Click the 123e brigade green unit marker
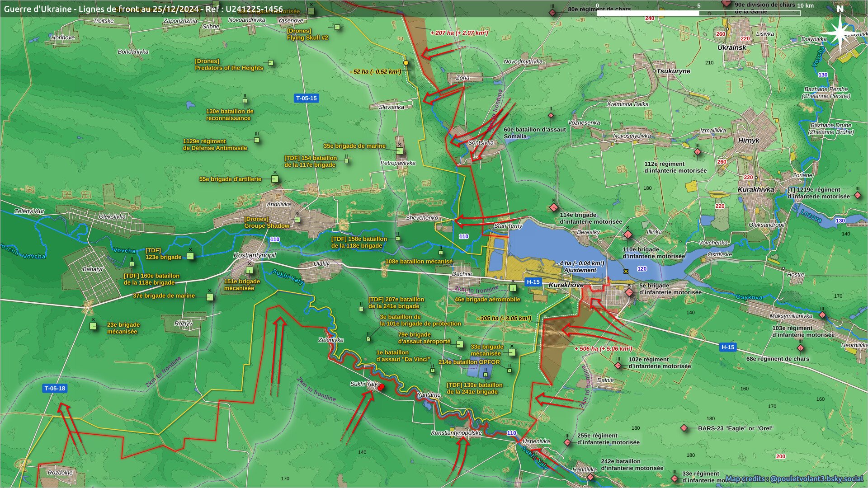 coord(190,256)
